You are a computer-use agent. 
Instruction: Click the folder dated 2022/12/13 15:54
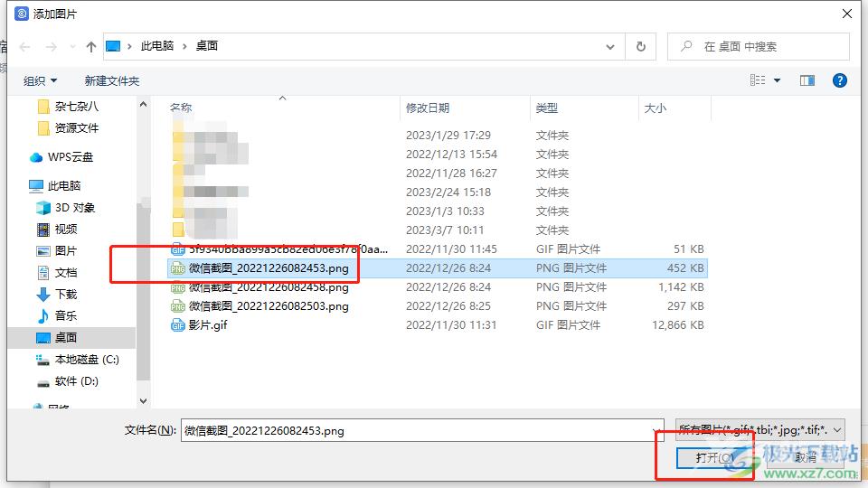tap(438, 155)
